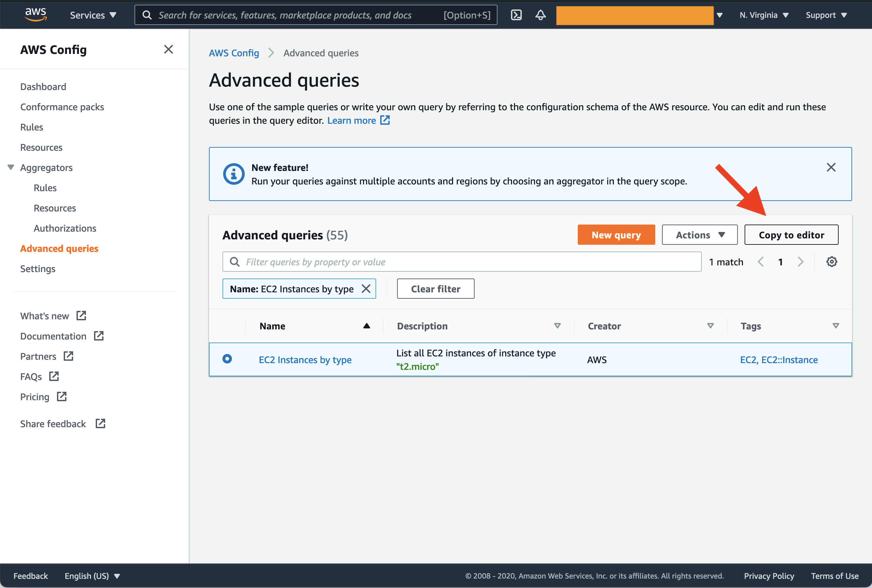Open Dashboard in sidebar
The image size is (872, 588).
click(x=43, y=87)
